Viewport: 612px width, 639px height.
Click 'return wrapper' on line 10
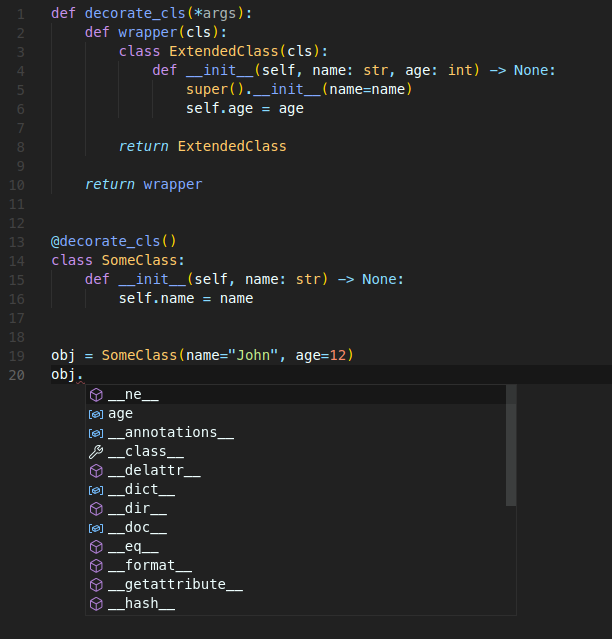[x=143, y=184]
